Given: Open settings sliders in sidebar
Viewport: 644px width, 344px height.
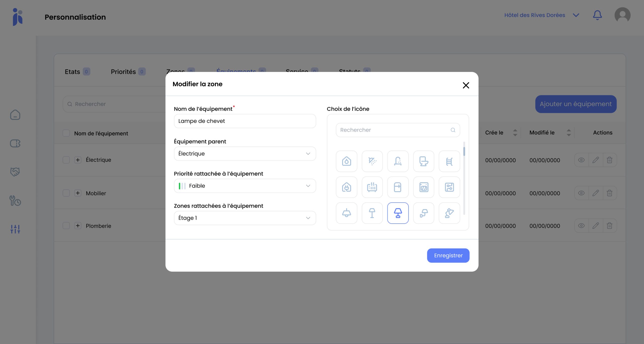Looking at the screenshot, I should point(15,229).
